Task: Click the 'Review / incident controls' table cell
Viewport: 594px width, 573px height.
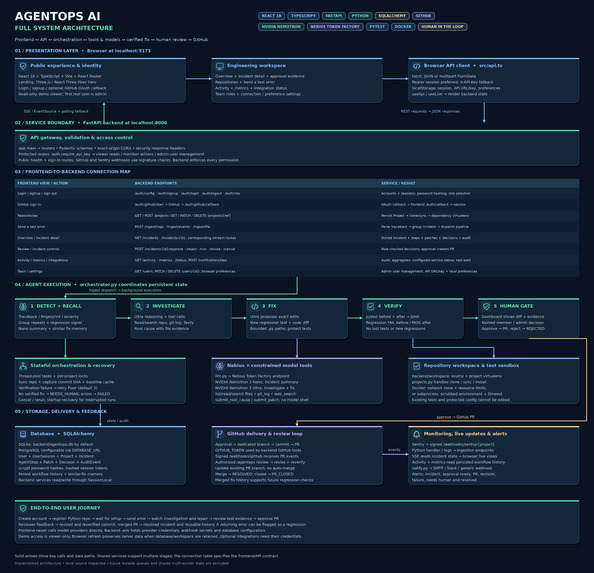Action: point(38,249)
